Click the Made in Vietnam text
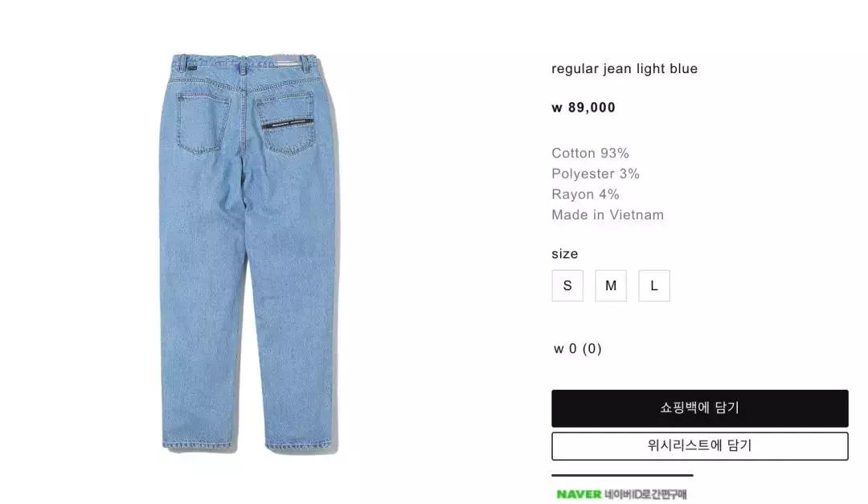The width and height of the screenshot is (868, 504). [608, 215]
